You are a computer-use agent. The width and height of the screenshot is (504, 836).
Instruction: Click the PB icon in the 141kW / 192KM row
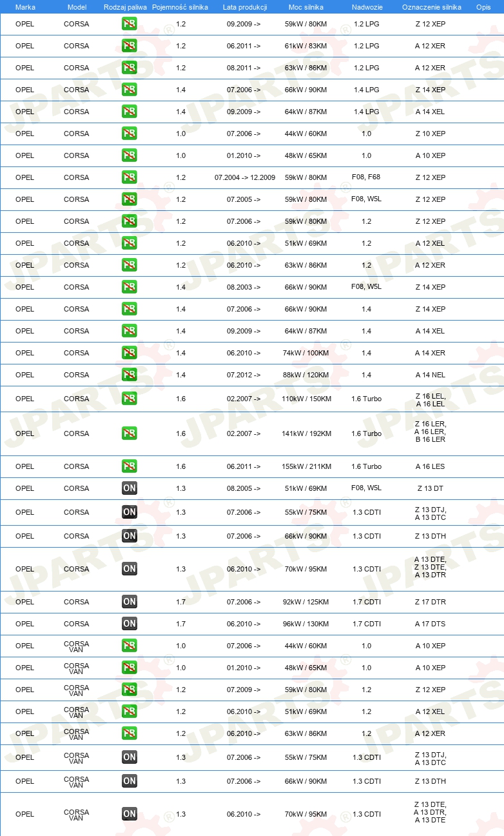pyautogui.click(x=130, y=433)
